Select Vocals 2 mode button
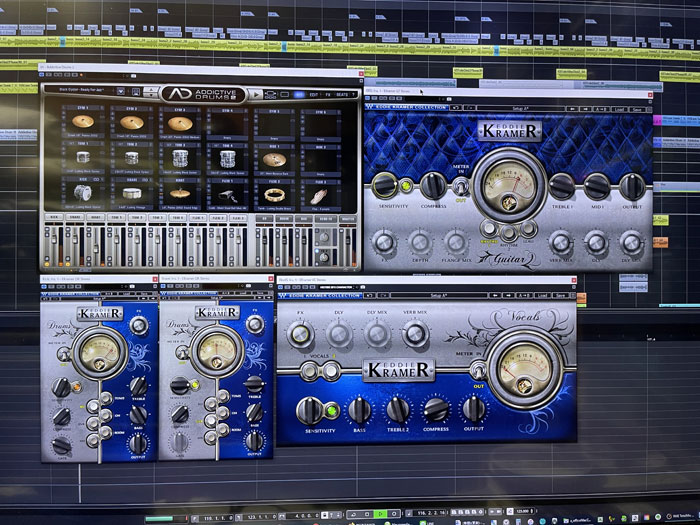This screenshot has width=700, height=525. pyautogui.click(x=330, y=371)
